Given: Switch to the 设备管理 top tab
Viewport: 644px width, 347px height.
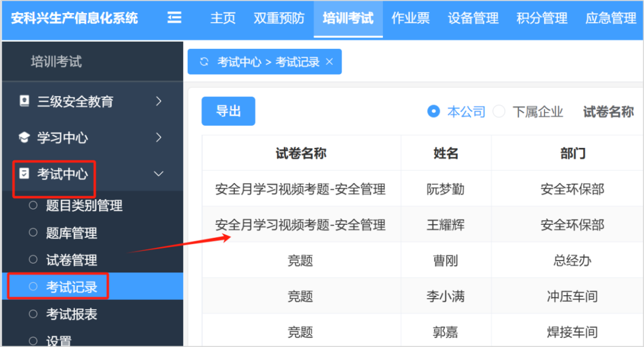Looking at the screenshot, I should coord(473,18).
